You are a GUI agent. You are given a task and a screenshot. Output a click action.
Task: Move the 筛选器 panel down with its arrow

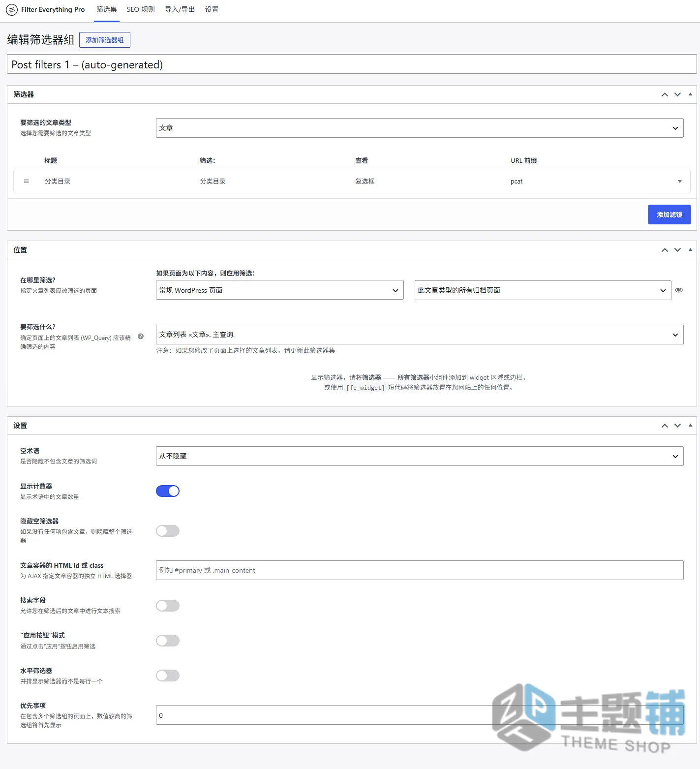coord(677,94)
